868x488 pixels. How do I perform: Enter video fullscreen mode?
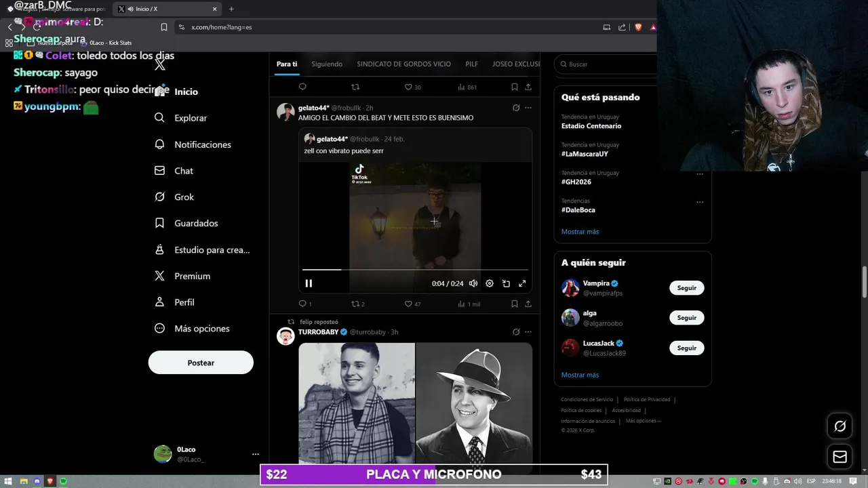pos(522,283)
